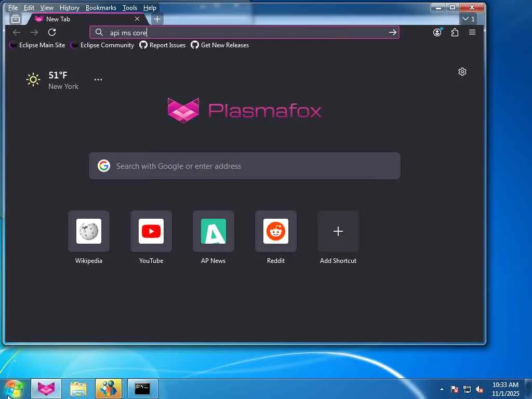This screenshot has height=399, width=532.
Task: Open Report Issues bookmark
Action: pyautogui.click(x=163, y=45)
